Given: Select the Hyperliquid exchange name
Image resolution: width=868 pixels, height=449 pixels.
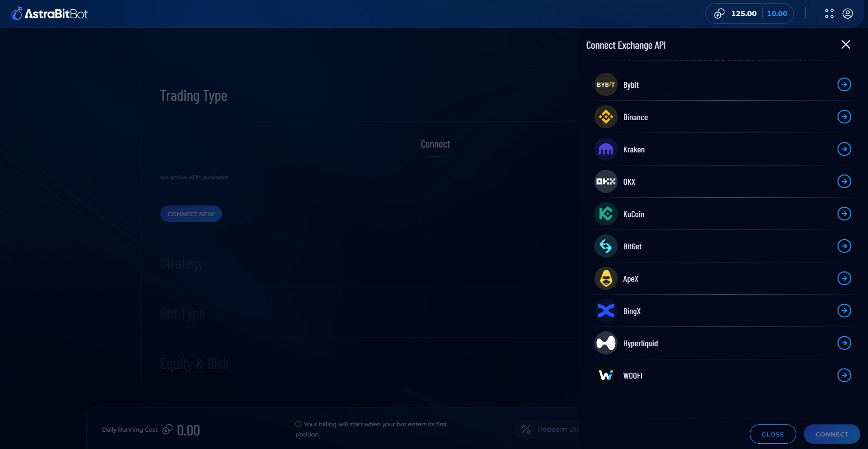Looking at the screenshot, I should point(641,343).
